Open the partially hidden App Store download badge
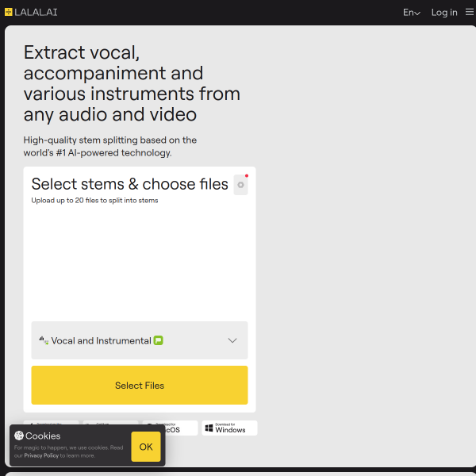Viewport: 476px width, 476px height. [51, 423]
